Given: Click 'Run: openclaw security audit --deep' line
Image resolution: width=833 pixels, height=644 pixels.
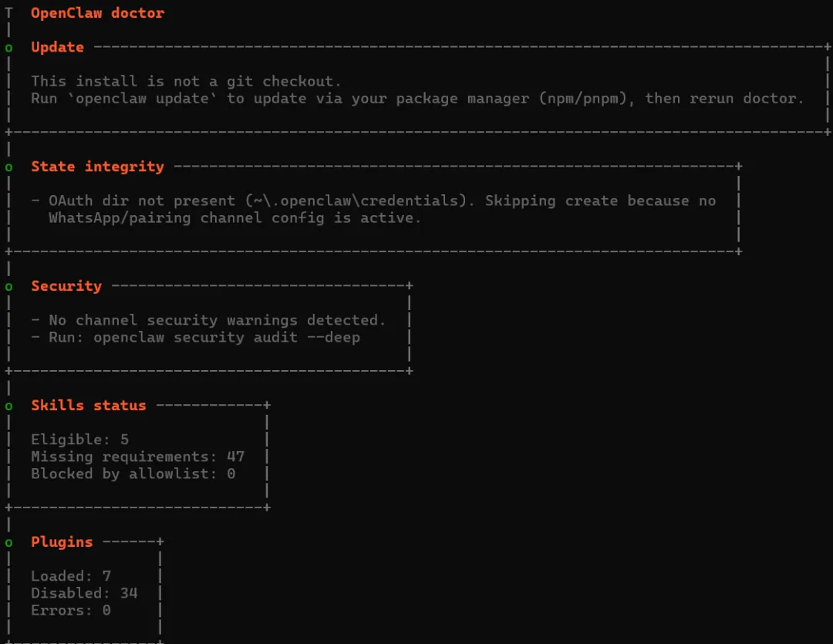Looking at the screenshot, I should tap(195, 337).
